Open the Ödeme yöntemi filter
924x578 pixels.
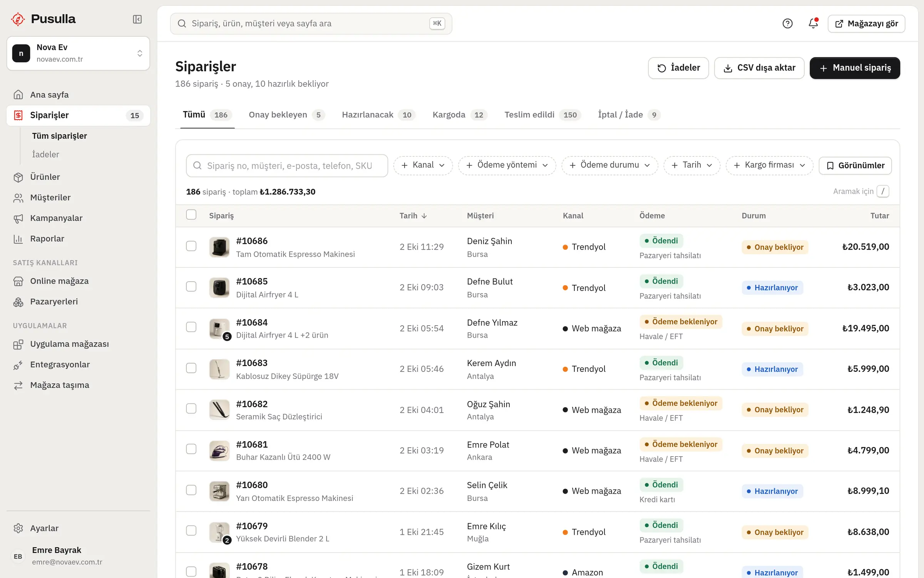tap(507, 165)
